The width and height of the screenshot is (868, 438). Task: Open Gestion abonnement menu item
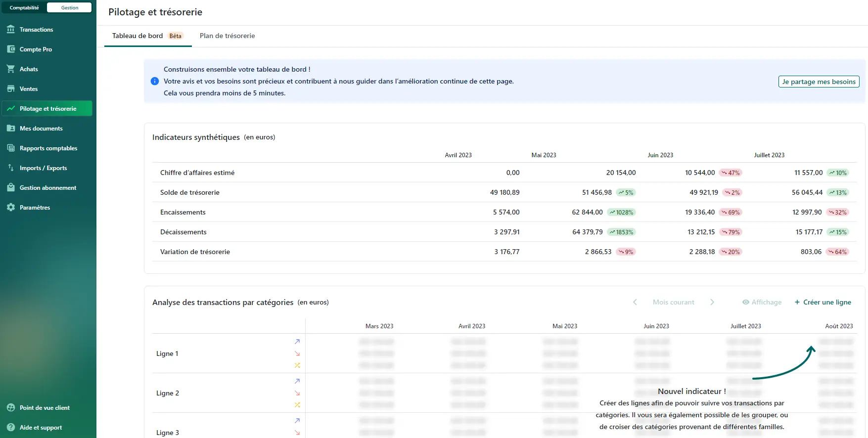(47, 188)
